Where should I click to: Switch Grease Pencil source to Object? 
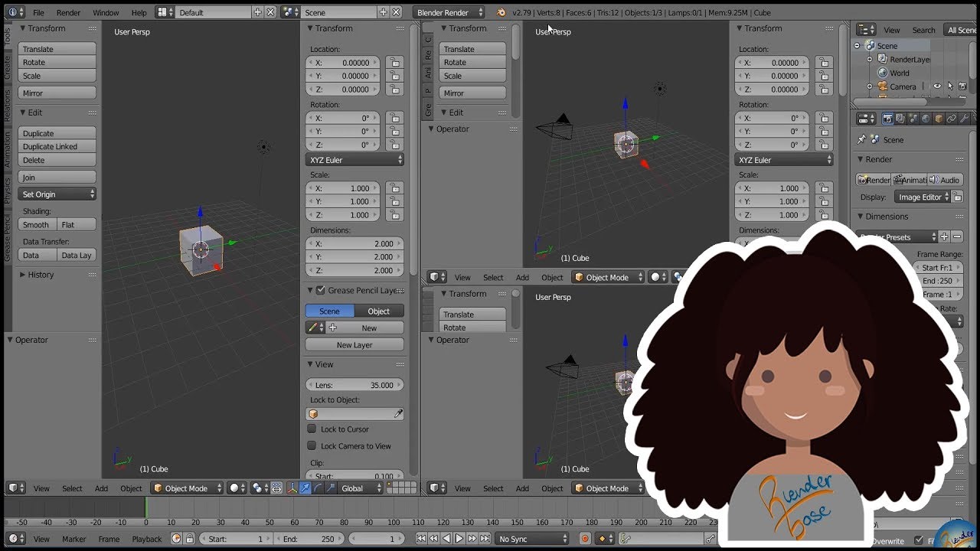point(379,311)
